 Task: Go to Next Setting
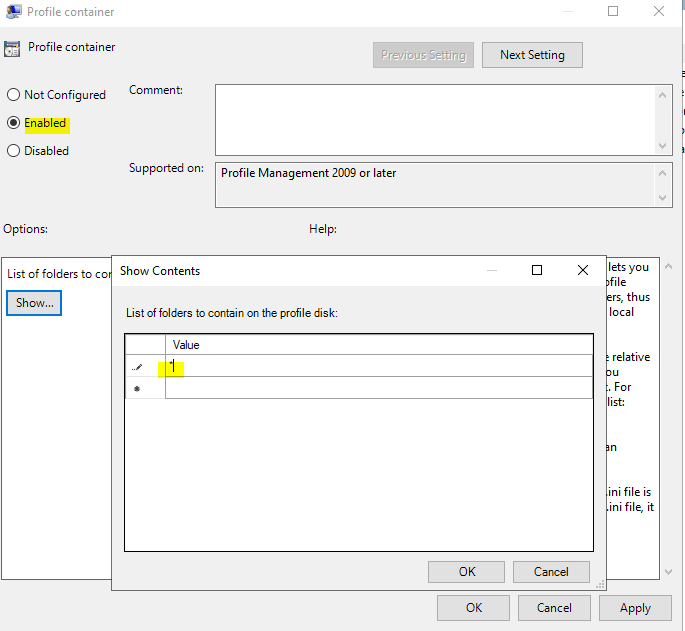click(x=532, y=55)
